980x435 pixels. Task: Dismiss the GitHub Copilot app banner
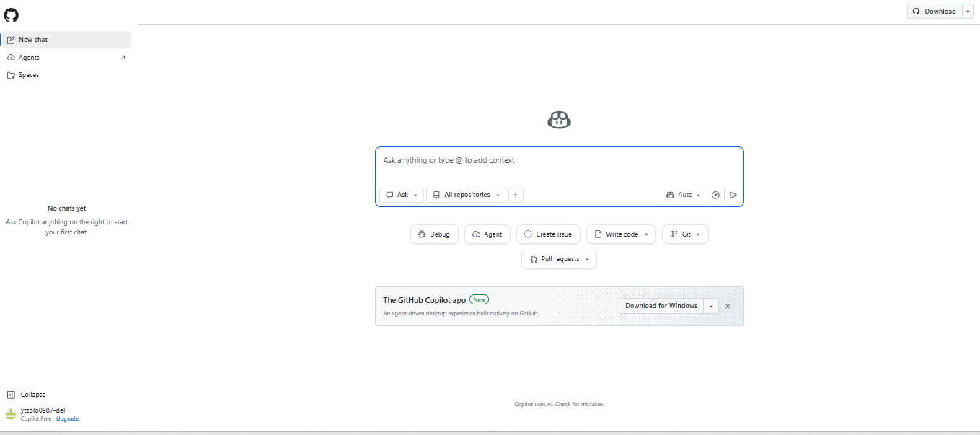[728, 306]
